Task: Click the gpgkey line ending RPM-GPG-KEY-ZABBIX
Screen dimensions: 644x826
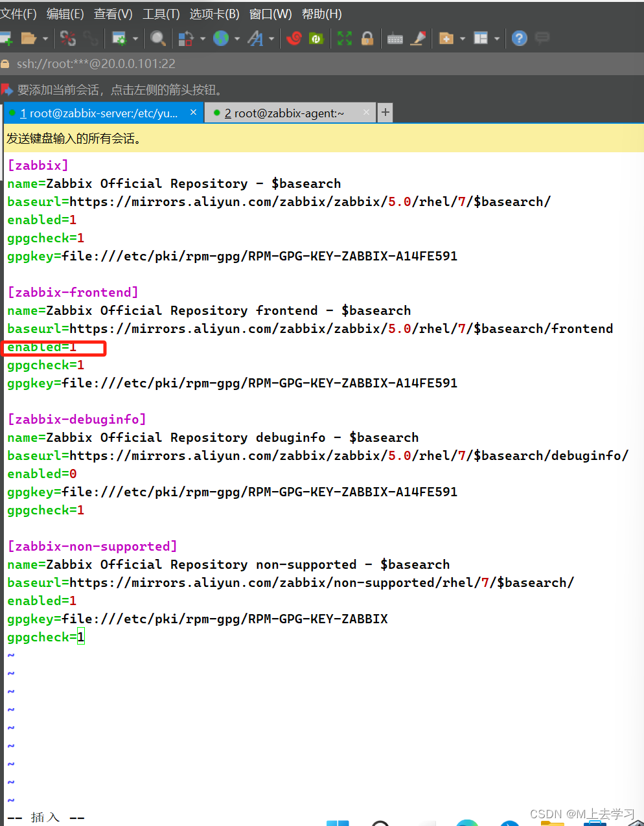Action: [x=198, y=619]
